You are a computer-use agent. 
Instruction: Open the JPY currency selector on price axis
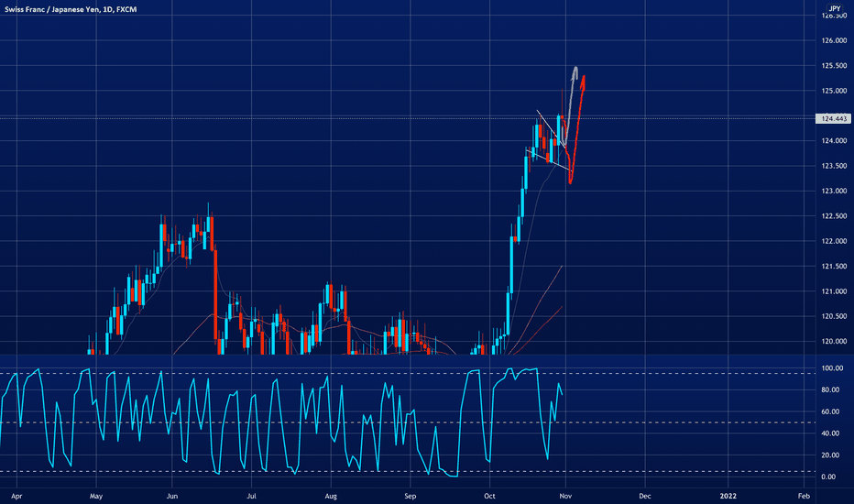835,8
